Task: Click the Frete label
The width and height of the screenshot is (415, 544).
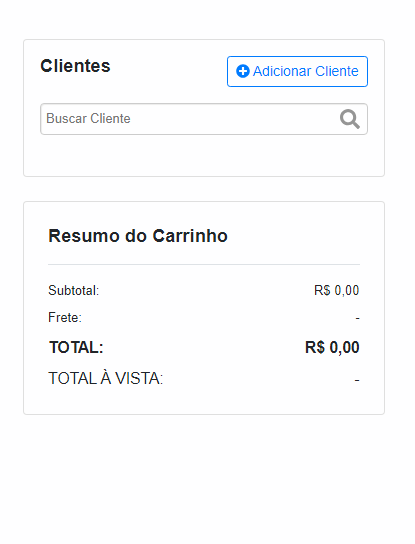Action: (65, 317)
